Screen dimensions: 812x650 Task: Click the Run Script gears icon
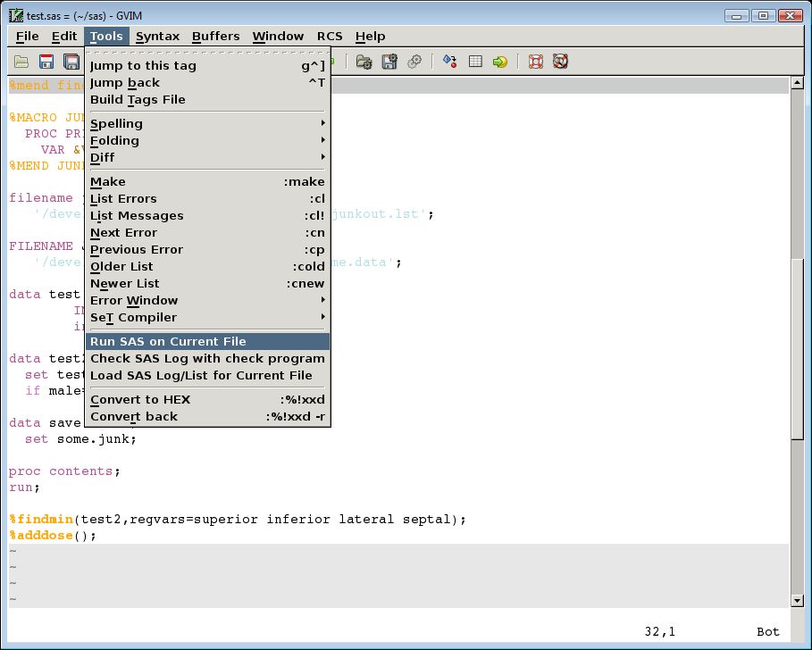(414, 62)
